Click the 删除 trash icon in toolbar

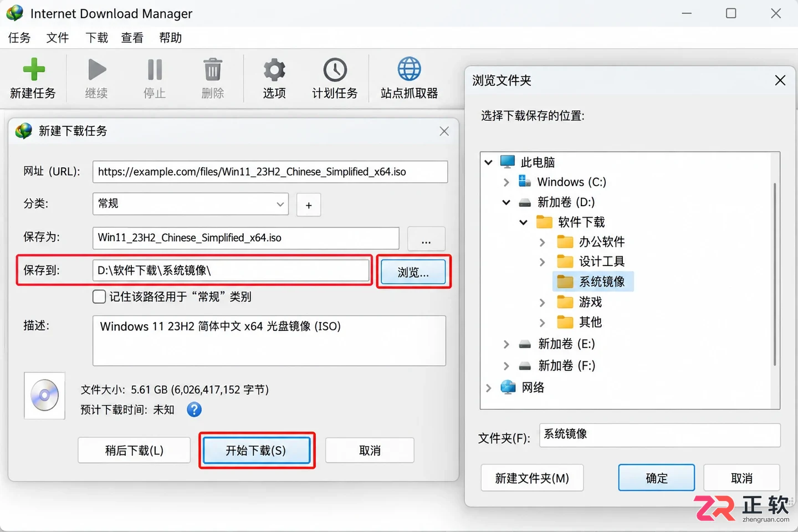coord(213,70)
